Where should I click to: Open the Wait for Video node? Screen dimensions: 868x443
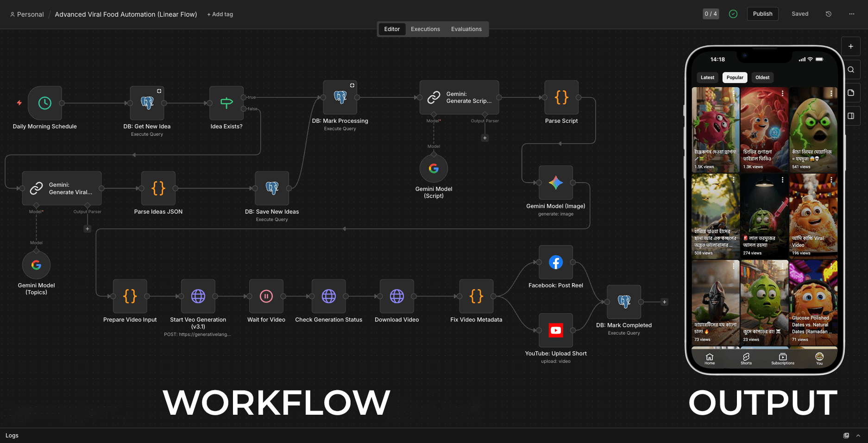[x=266, y=297]
